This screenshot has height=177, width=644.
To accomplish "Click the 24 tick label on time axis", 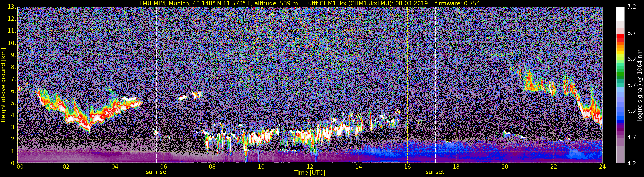I will coord(602,167).
